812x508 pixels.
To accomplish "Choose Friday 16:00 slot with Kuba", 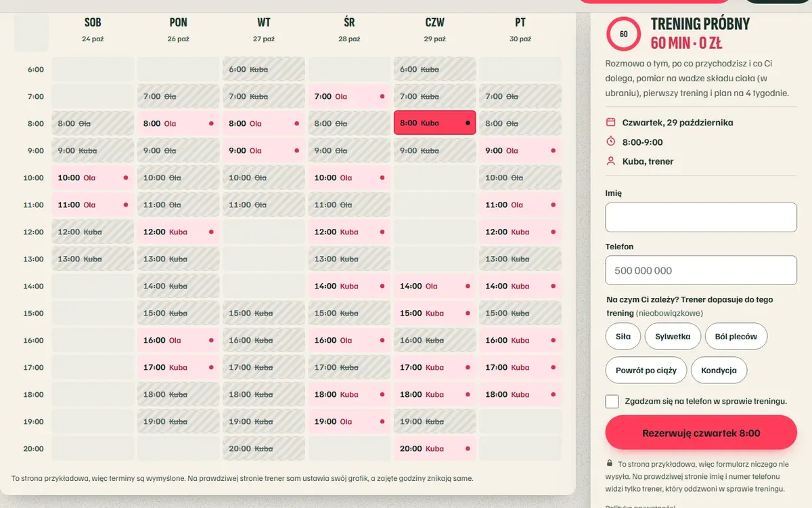I will click(521, 340).
